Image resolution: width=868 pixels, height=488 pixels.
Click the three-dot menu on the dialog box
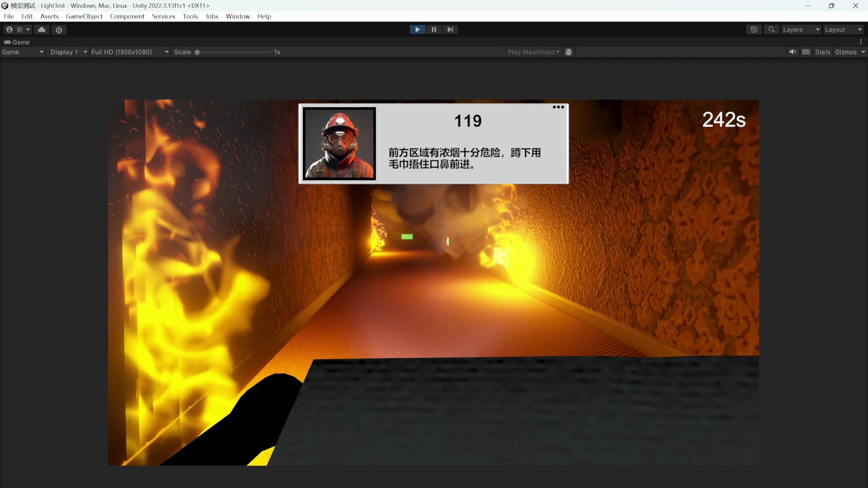coord(558,107)
